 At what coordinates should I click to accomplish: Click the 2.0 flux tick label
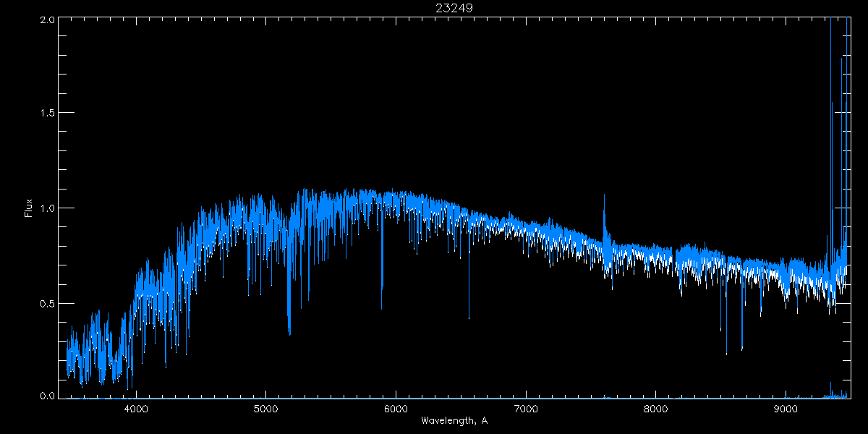[x=47, y=20]
